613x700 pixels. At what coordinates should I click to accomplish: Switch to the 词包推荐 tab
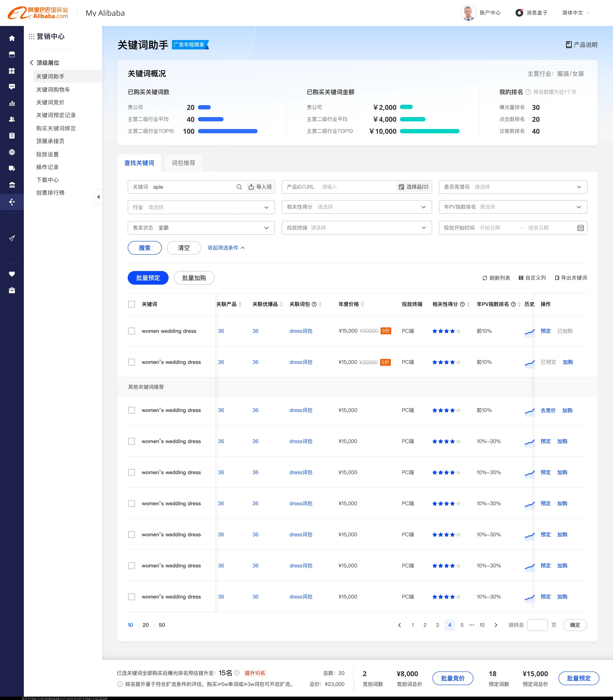[x=183, y=163]
